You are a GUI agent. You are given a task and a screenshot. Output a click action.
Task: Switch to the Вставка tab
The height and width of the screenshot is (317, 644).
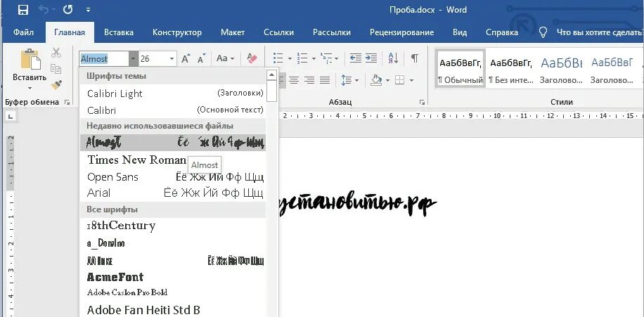tap(118, 32)
